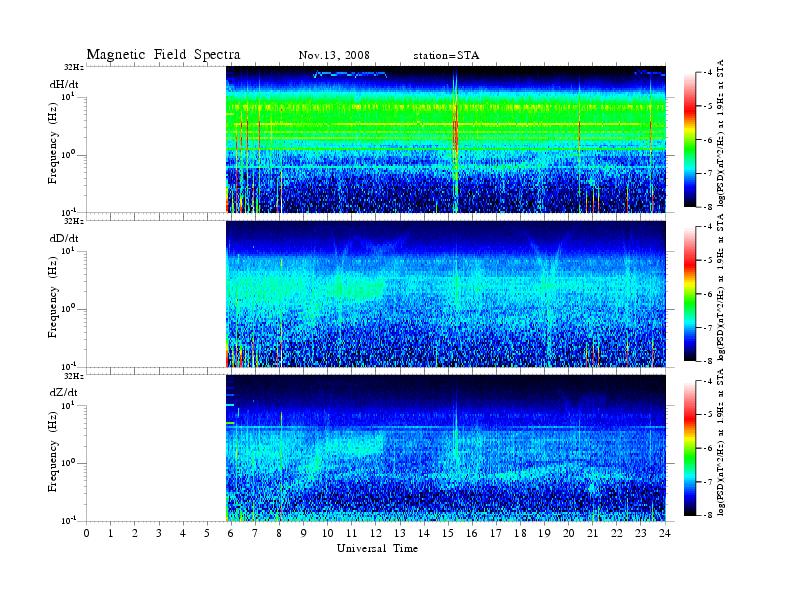
Task: Click time axis tick label "3"
Action: [x=159, y=534]
